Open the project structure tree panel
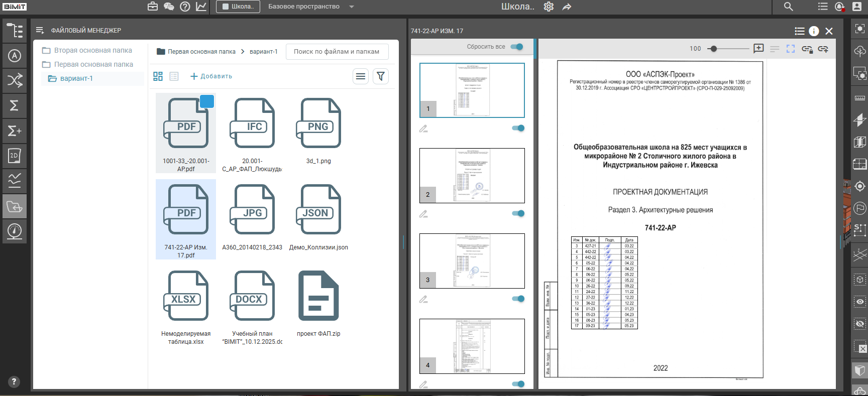This screenshot has width=868, height=396. coord(15,31)
